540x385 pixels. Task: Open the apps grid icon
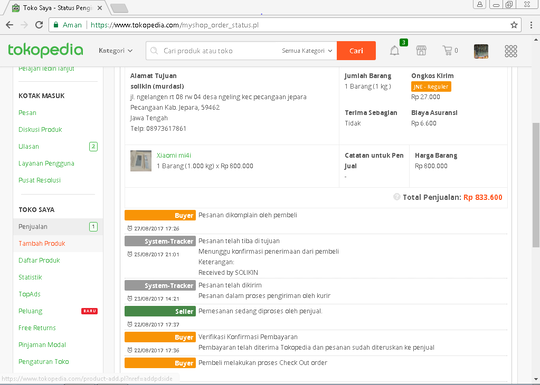tap(511, 51)
